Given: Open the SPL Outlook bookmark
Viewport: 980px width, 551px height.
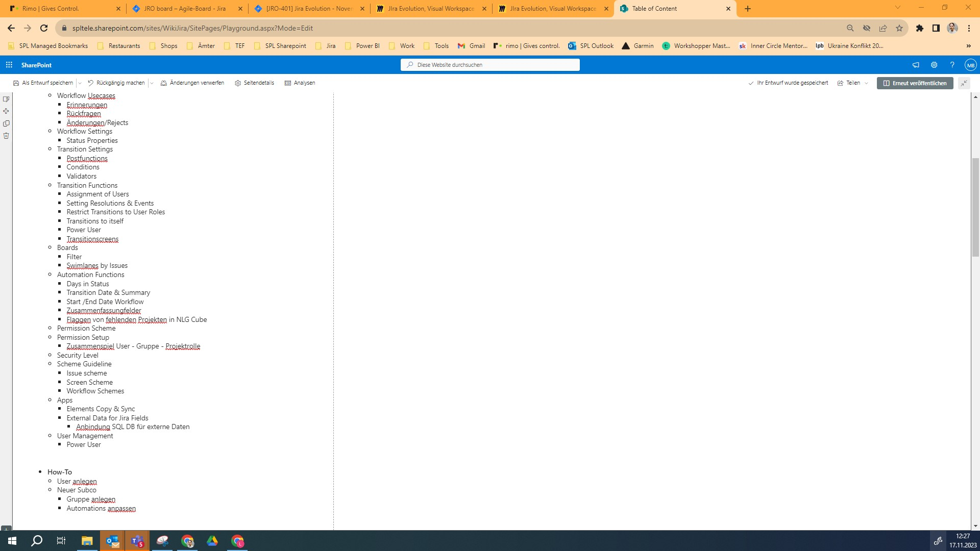Looking at the screenshot, I should (591, 46).
